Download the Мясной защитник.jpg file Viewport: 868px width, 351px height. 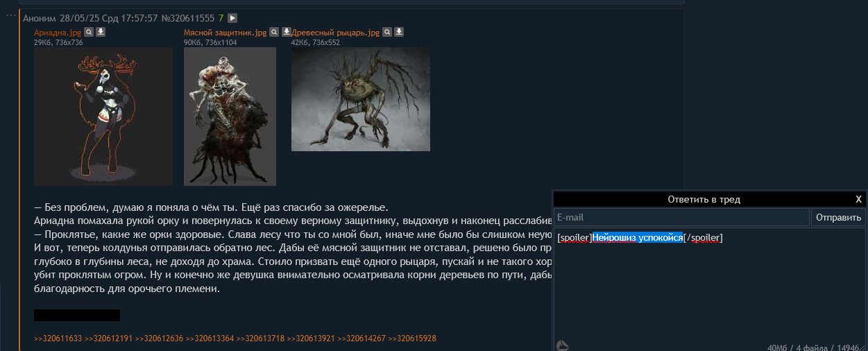click(285, 32)
